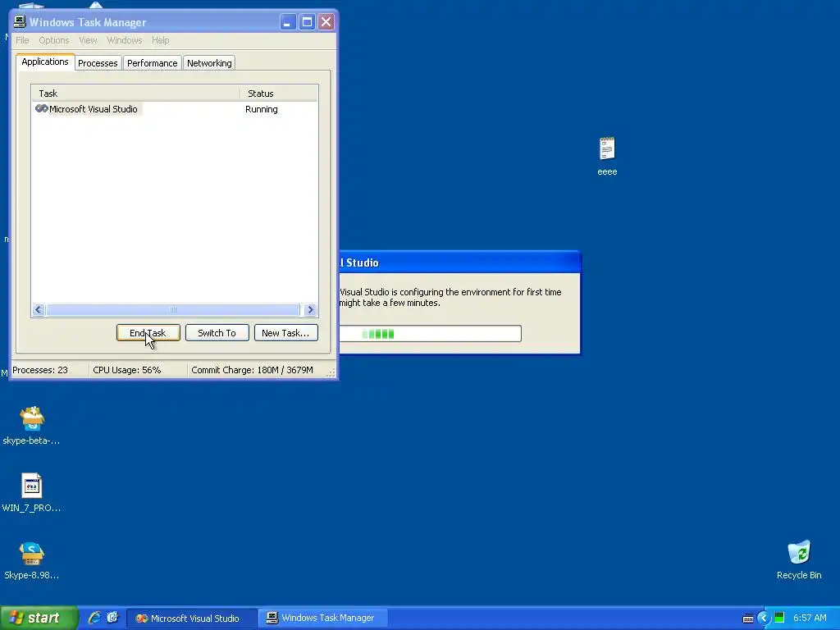
Task: Select the Applications tab
Action: click(x=45, y=62)
